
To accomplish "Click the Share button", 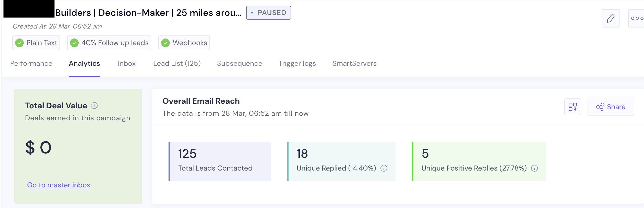I will click(611, 107).
